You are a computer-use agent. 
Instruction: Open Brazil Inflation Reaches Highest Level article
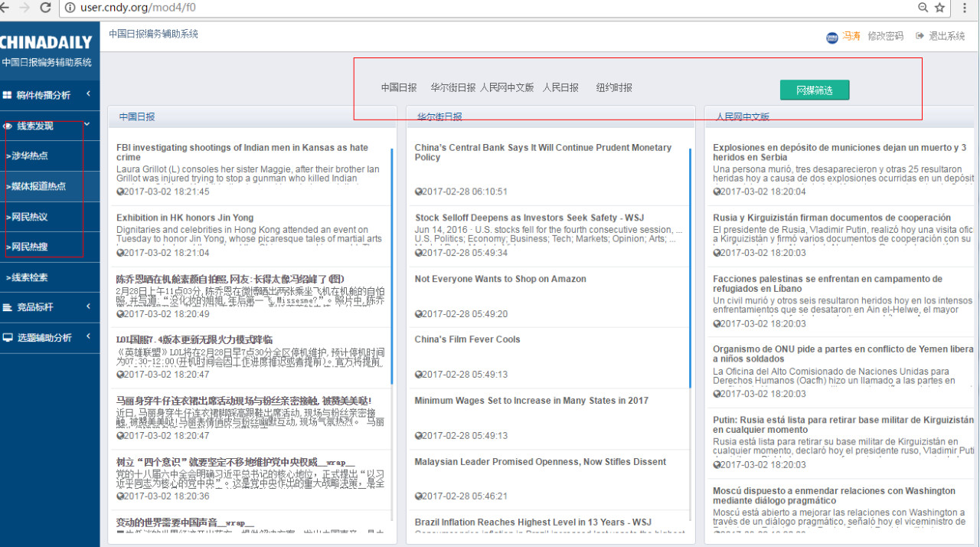(x=533, y=522)
